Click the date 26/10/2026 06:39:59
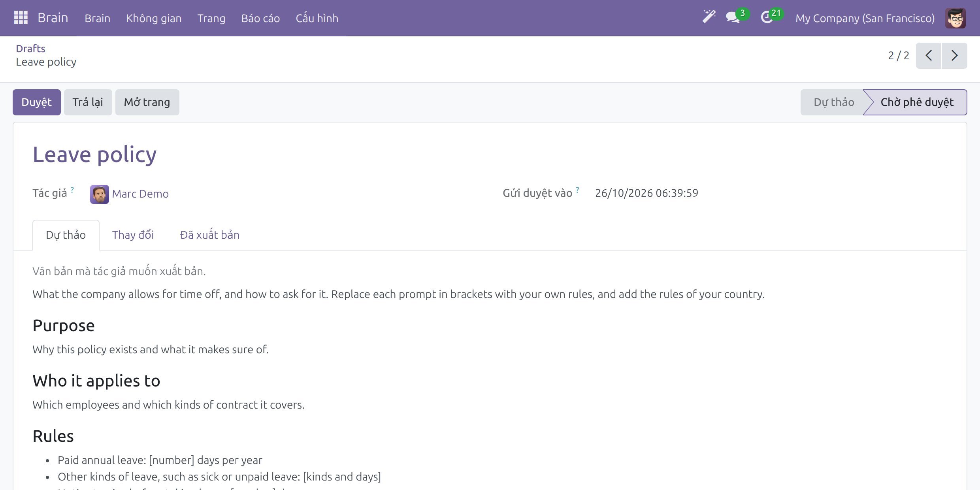 tap(646, 193)
